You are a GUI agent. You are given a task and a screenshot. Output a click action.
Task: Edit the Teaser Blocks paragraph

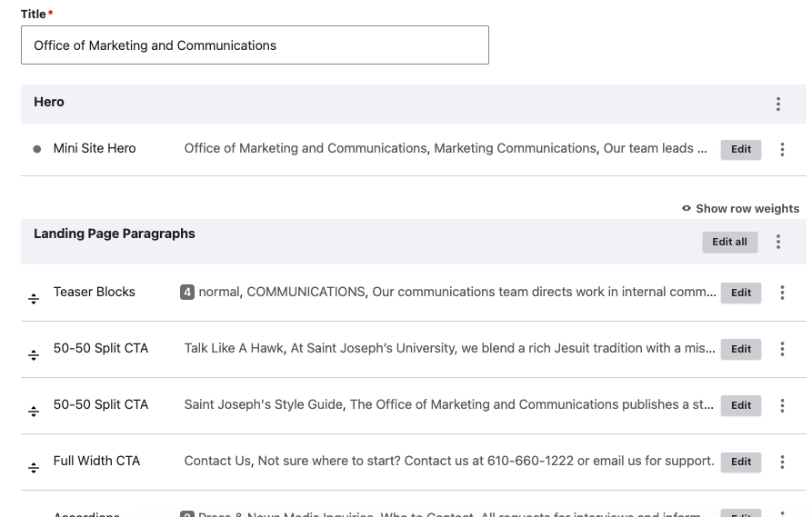click(x=740, y=293)
